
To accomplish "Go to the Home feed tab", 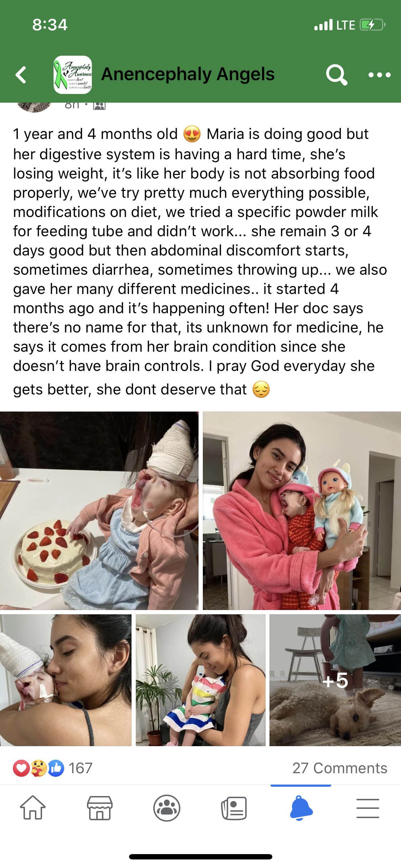I will point(33,807).
